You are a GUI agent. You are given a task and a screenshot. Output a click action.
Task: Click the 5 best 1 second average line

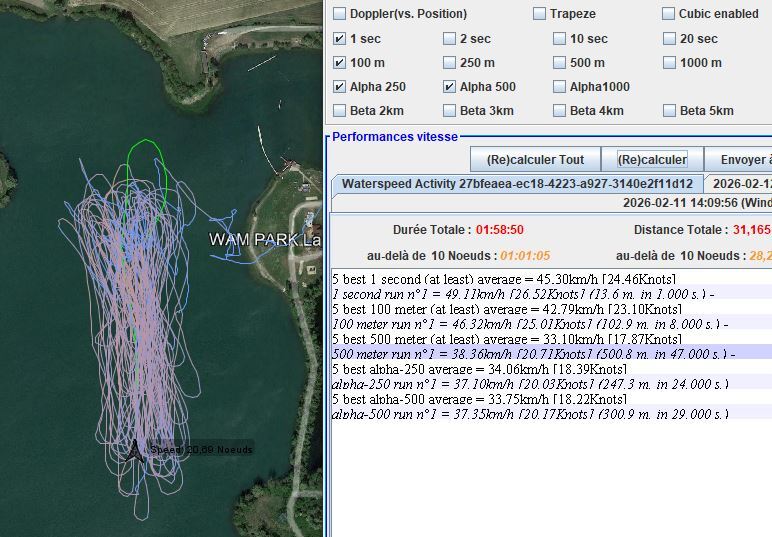[x=551, y=279]
